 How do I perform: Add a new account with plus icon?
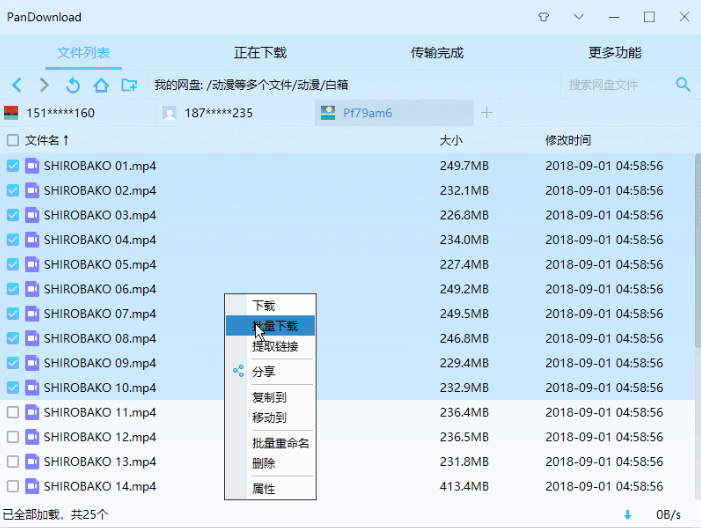(x=486, y=113)
